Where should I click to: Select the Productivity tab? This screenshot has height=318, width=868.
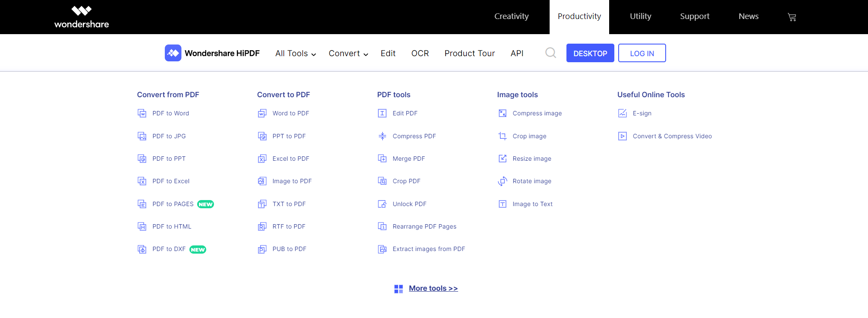[579, 17]
